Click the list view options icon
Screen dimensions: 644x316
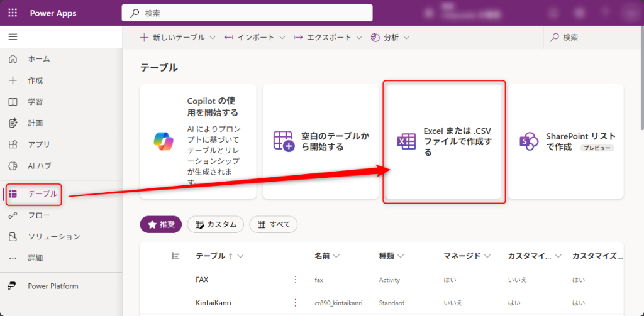(175, 256)
